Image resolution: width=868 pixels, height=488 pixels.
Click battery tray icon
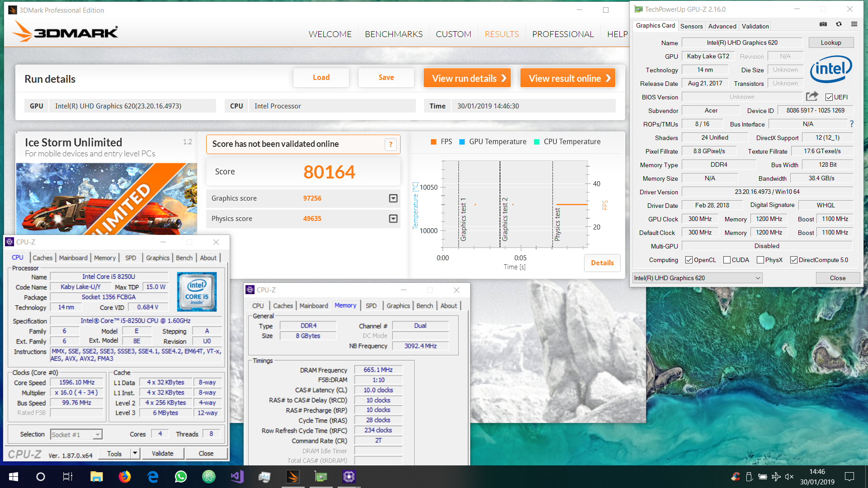763,477
